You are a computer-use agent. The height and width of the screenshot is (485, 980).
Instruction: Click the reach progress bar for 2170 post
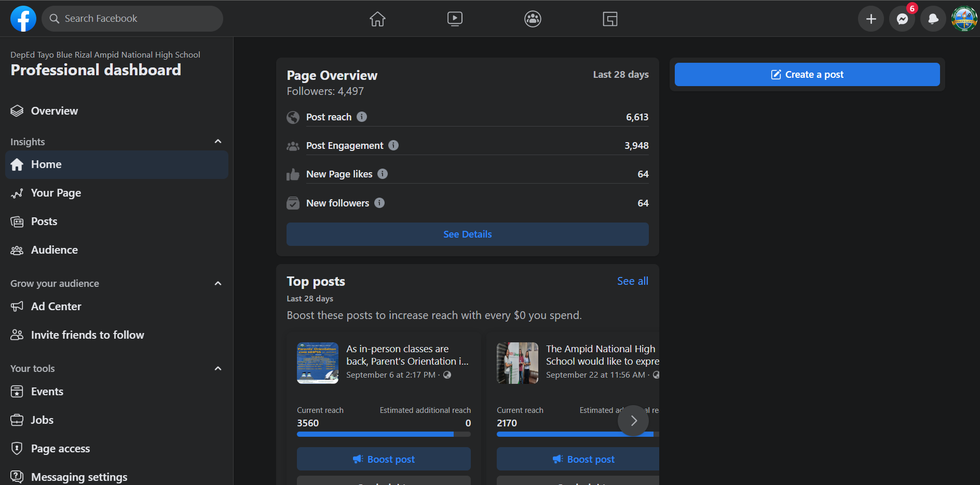(x=578, y=434)
